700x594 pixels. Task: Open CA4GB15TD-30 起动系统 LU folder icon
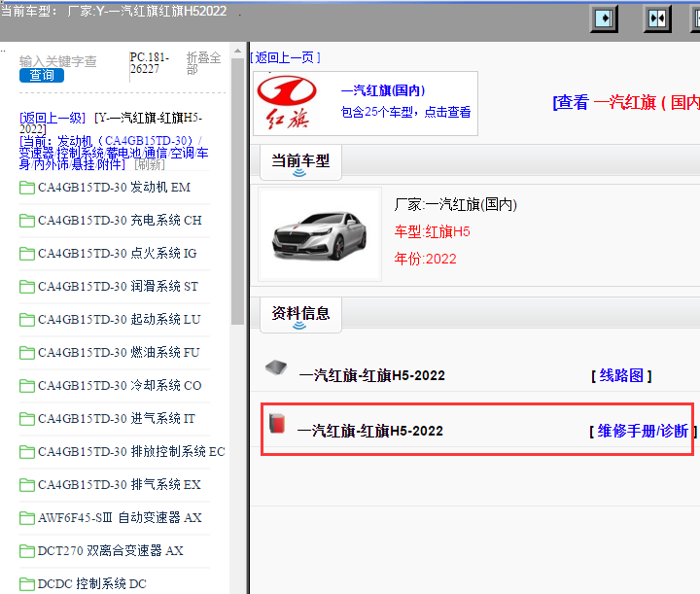[27, 320]
